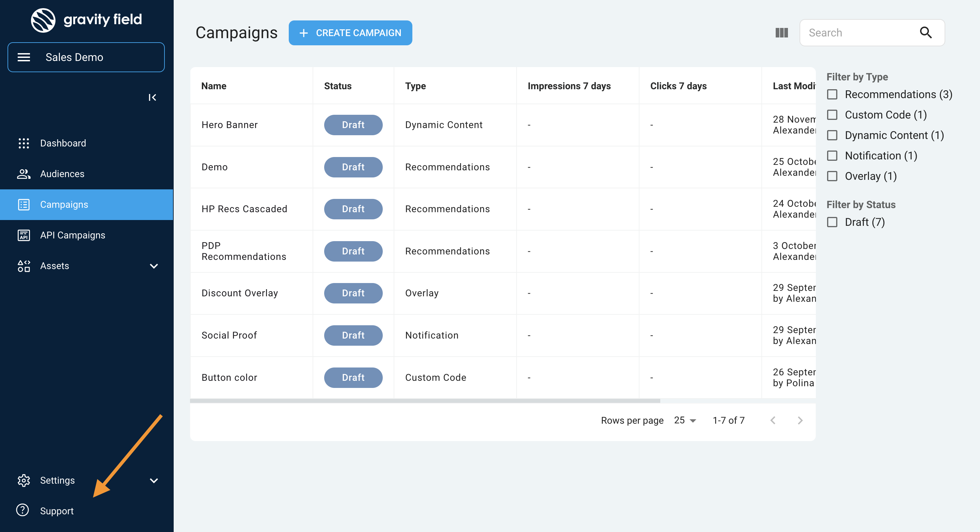980x532 pixels.
Task: Click the search magnifier icon
Action: click(x=926, y=33)
